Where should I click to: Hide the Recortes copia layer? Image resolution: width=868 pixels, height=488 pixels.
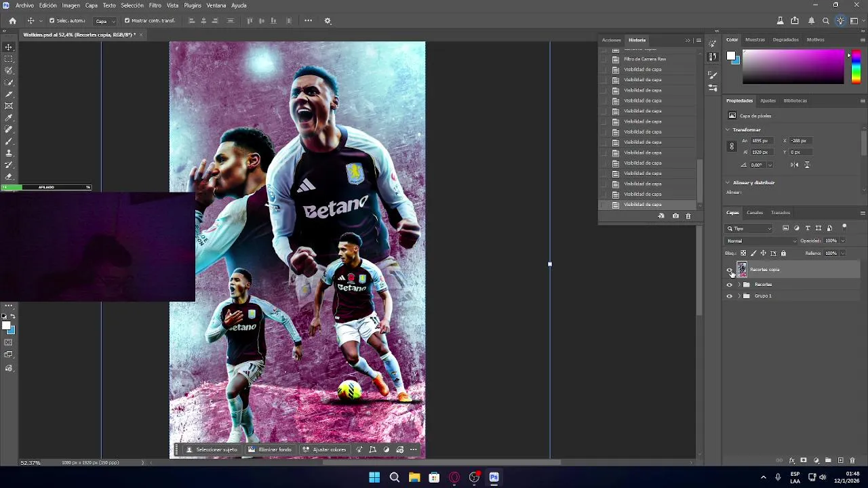tap(730, 270)
